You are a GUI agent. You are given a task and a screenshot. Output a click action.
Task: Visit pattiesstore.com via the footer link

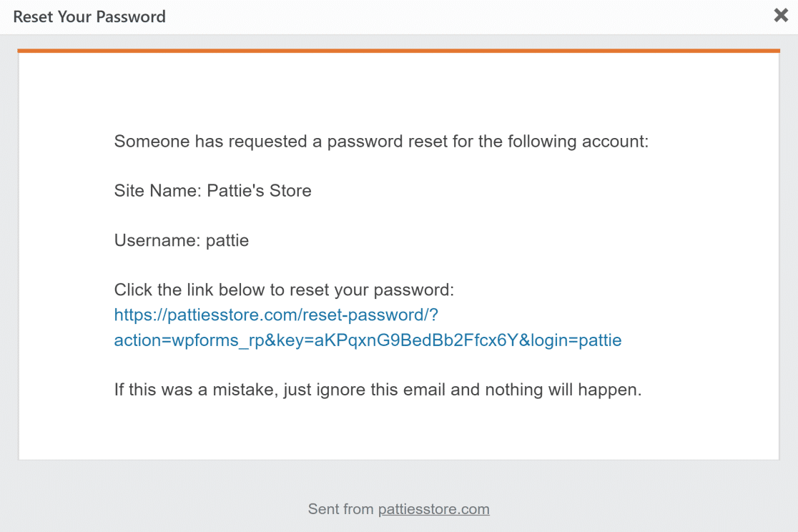pyautogui.click(x=433, y=509)
